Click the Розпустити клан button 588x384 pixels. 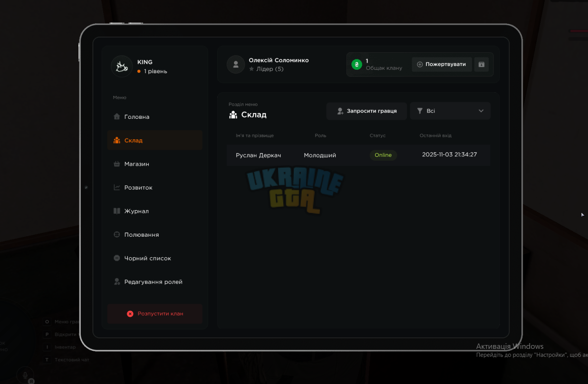coord(154,314)
